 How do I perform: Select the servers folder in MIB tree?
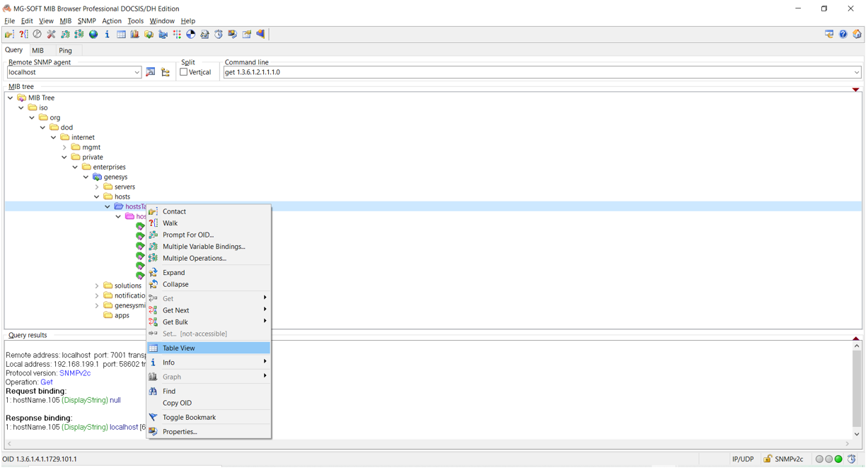click(125, 187)
